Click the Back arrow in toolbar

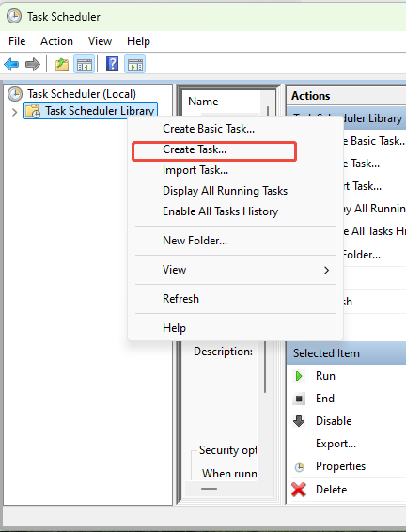[11, 64]
